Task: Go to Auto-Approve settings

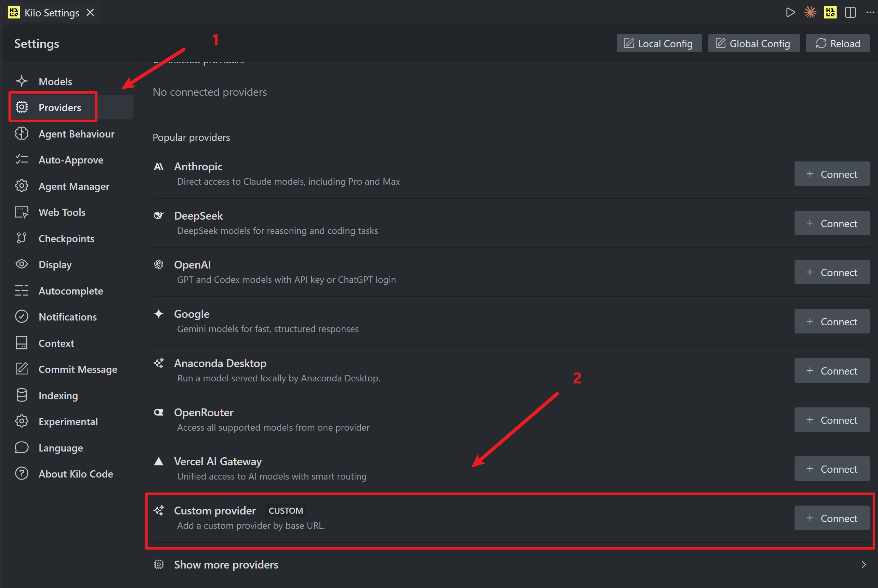Action: pos(71,160)
